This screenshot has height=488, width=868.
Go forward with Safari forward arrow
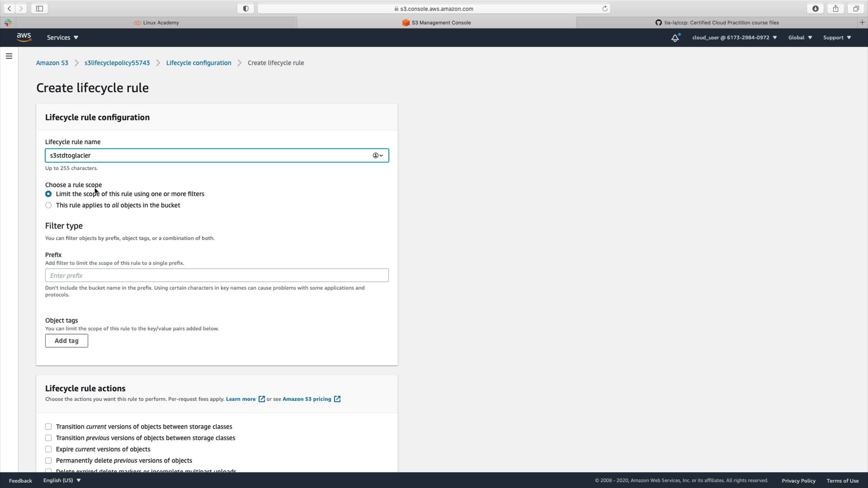tap(21, 8)
